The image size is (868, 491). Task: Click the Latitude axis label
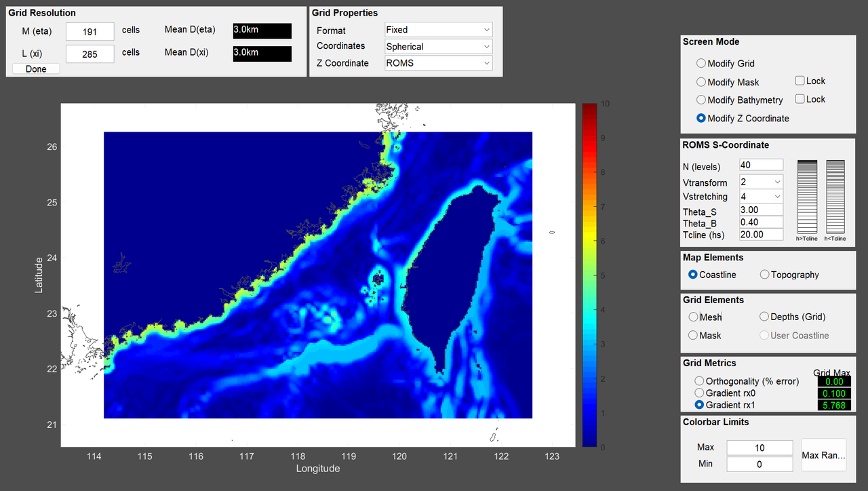(39, 275)
